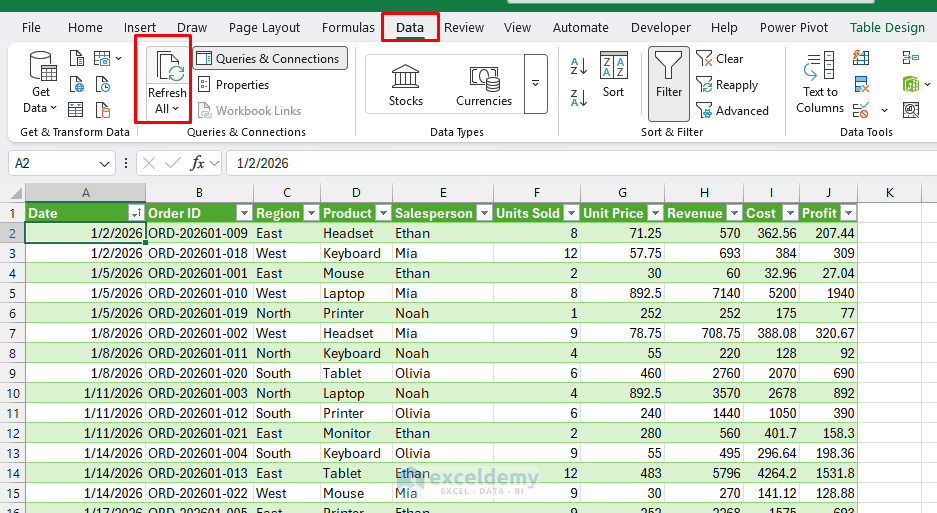Open the File tab
Image resolution: width=937 pixels, height=513 pixels.
point(31,28)
